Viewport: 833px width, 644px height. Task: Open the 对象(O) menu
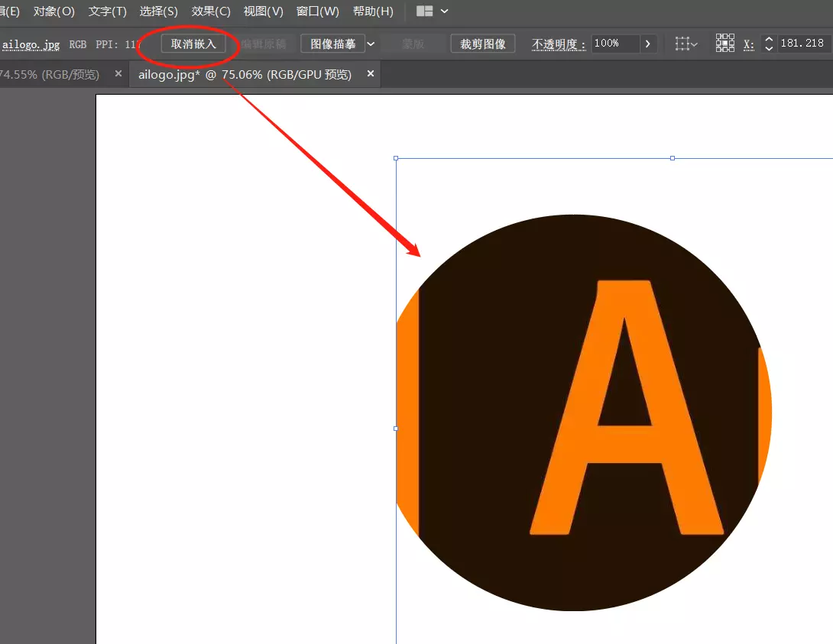pyautogui.click(x=53, y=11)
